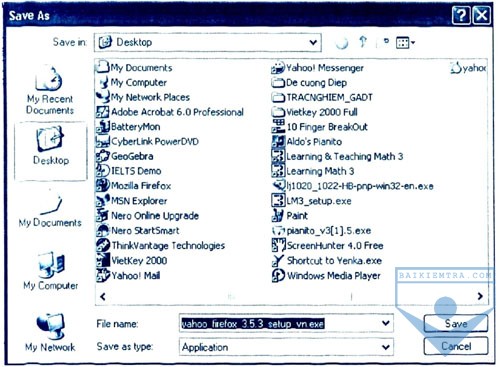Image resolution: width=500 pixels, height=367 pixels.
Task: Go up one folder level
Action: [x=363, y=42]
